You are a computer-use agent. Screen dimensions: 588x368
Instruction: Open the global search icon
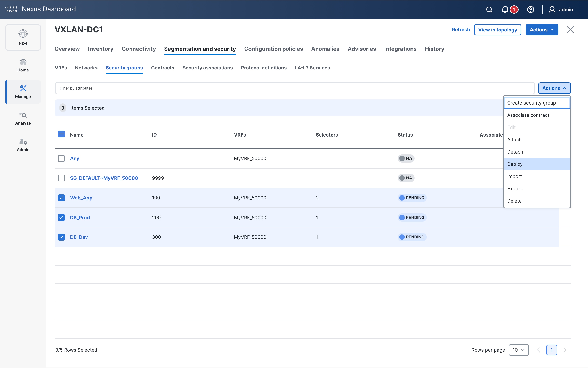pyautogui.click(x=489, y=10)
